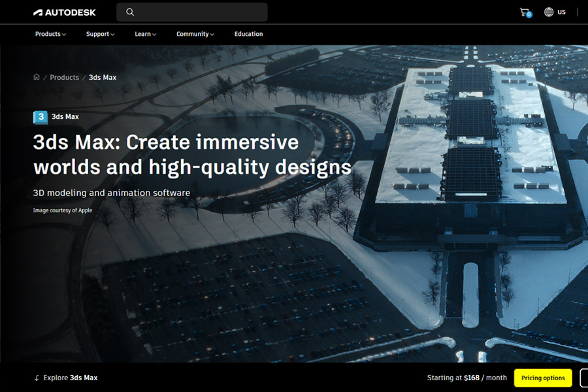
Task: Expand the Community menu
Action: pos(195,34)
